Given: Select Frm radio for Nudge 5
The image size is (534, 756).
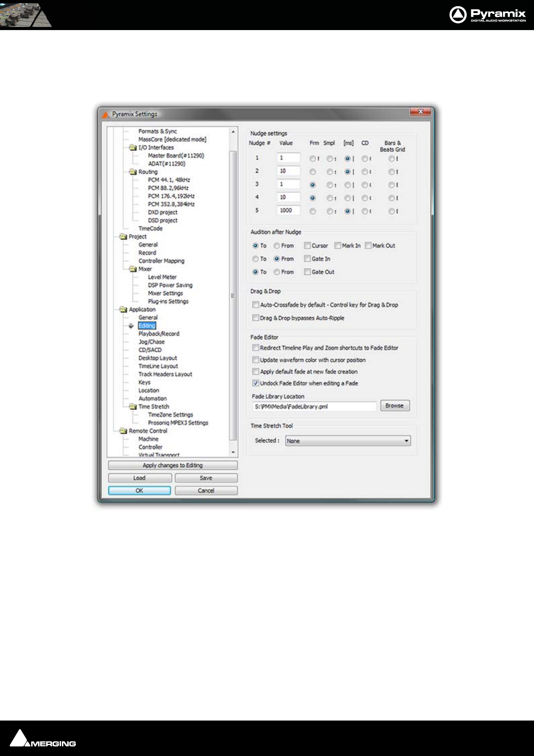Looking at the screenshot, I should 312,211.
